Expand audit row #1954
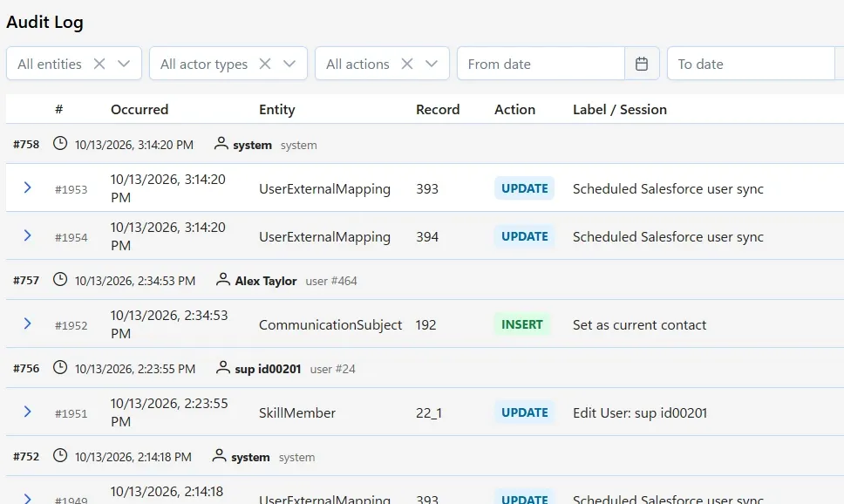 pos(27,235)
